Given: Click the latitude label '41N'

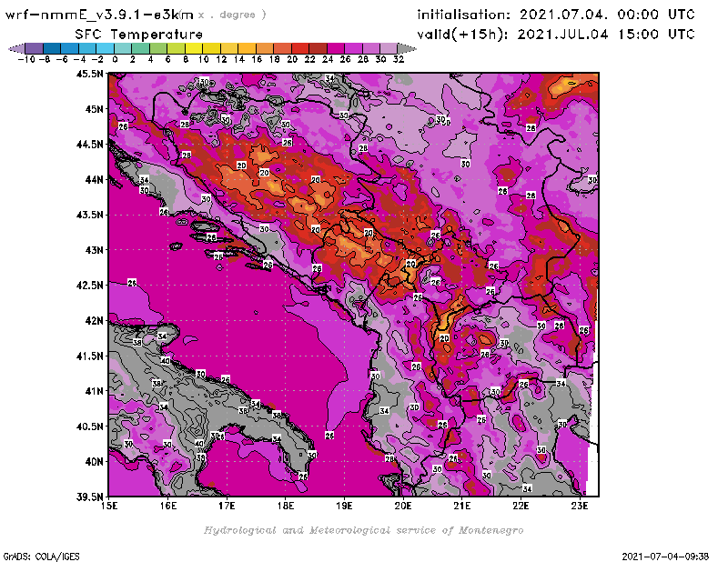Looking at the screenshot, I should tap(94, 391).
